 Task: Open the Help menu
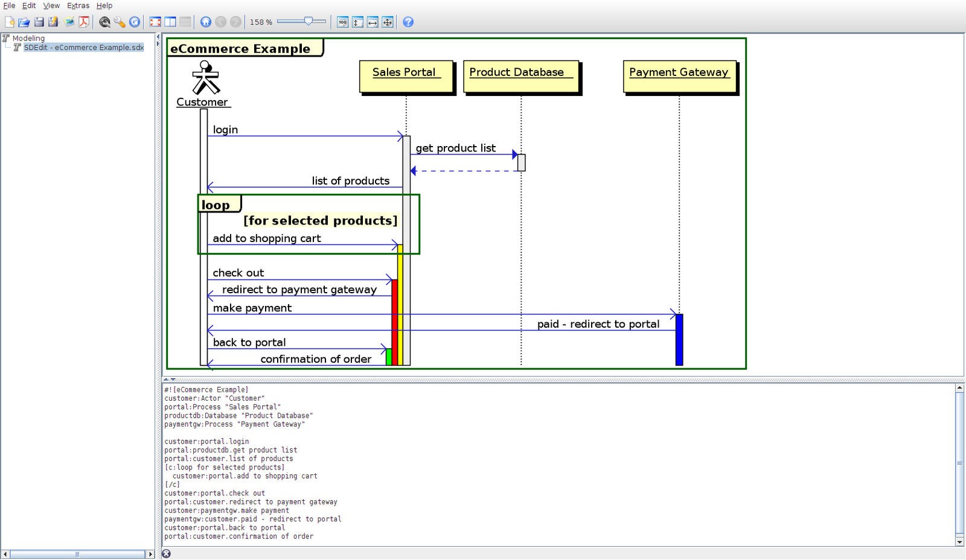coord(104,5)
